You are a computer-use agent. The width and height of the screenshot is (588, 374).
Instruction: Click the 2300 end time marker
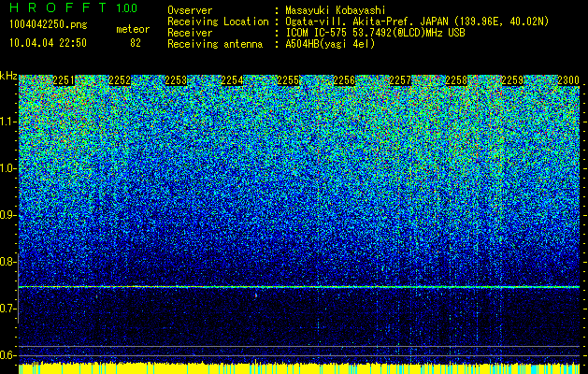click(x=568, y=80)
